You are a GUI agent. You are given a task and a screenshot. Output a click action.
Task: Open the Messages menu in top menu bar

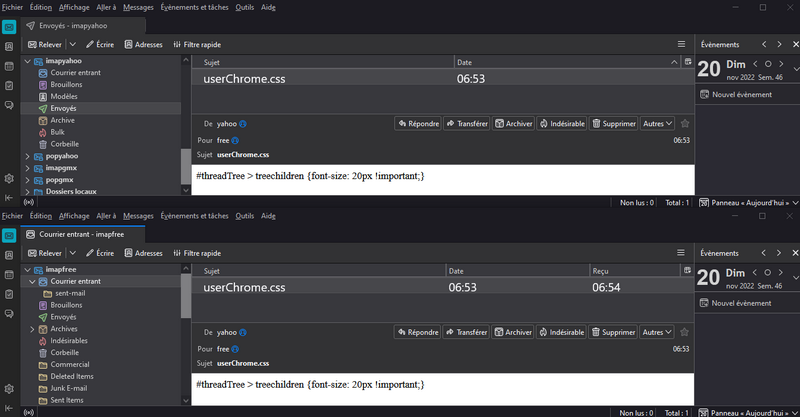coord(138,7)
